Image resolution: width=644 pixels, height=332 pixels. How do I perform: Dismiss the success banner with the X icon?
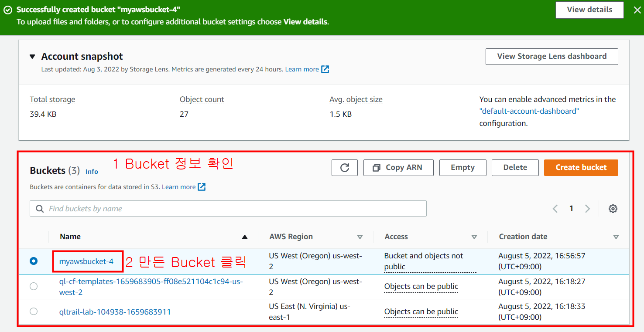pos(637,10)
